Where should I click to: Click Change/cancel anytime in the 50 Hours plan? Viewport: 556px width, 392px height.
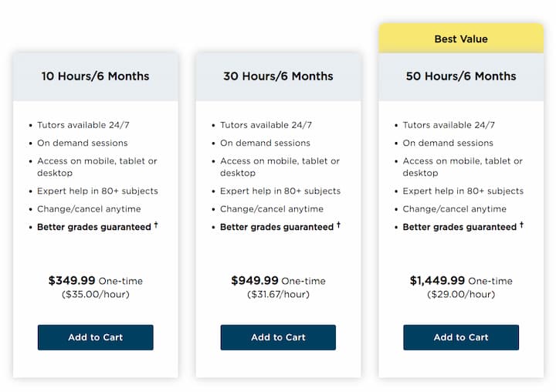tap(454, 209)
